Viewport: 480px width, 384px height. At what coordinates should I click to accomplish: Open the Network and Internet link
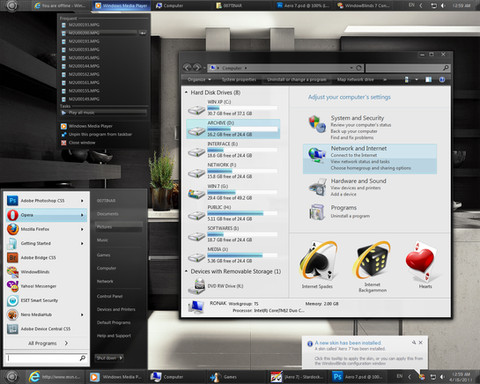(359, 148)
